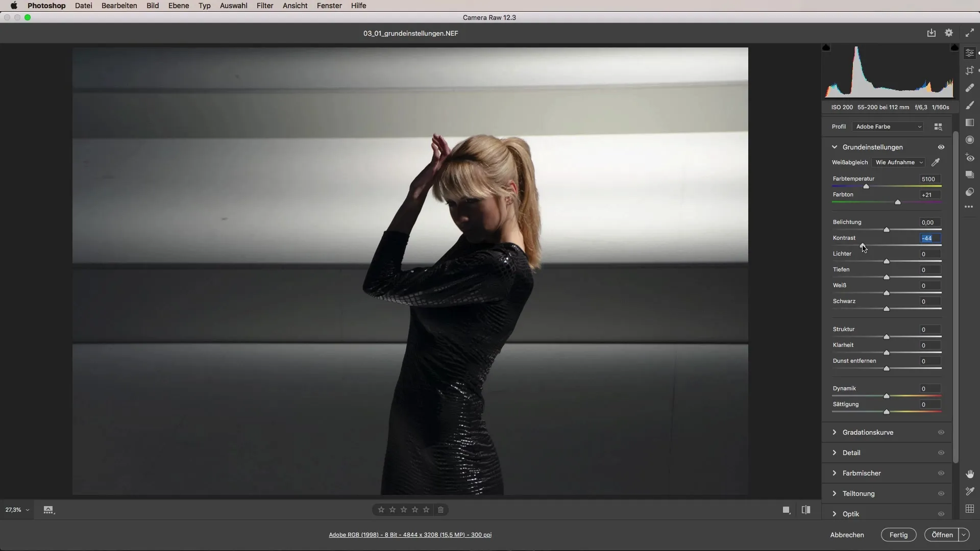Open the Bearbeiten menu

pos(119,6)
